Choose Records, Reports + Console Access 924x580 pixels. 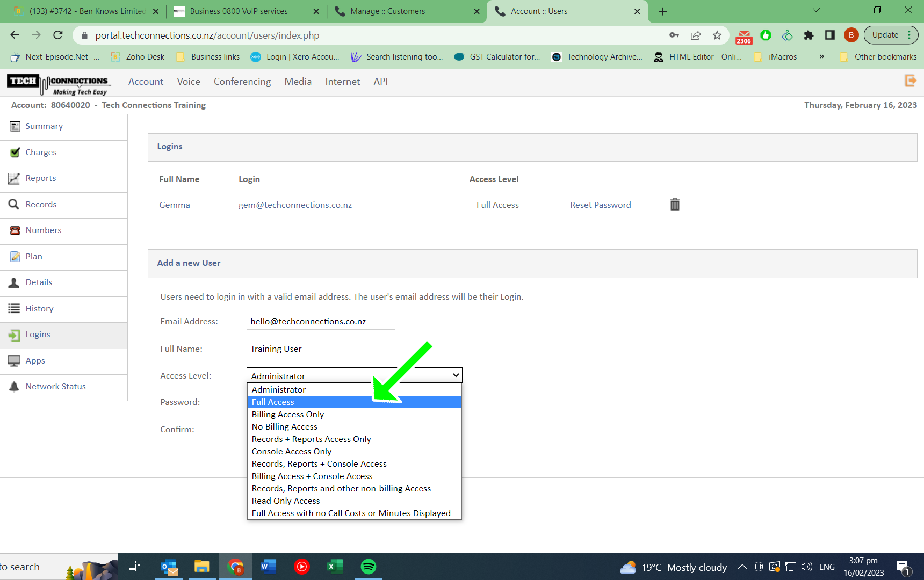click(x=355, y=464)
